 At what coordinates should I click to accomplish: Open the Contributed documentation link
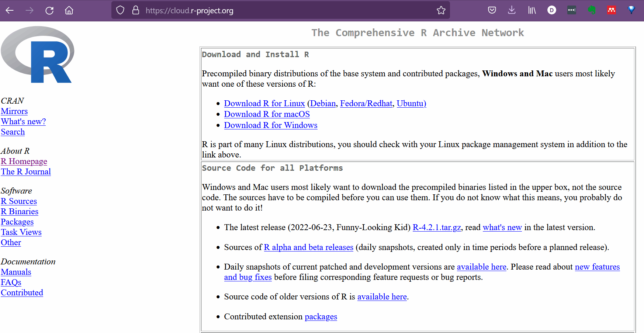[x=22, y=293]
